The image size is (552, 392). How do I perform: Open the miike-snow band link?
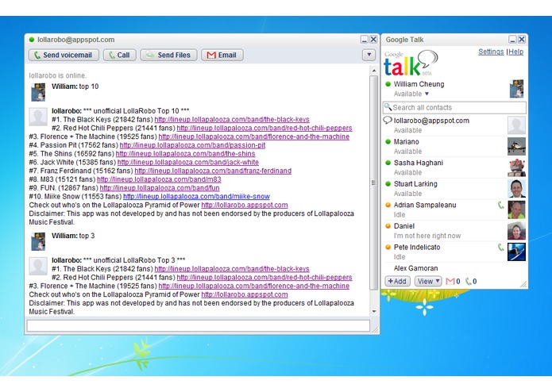(196, 196)
